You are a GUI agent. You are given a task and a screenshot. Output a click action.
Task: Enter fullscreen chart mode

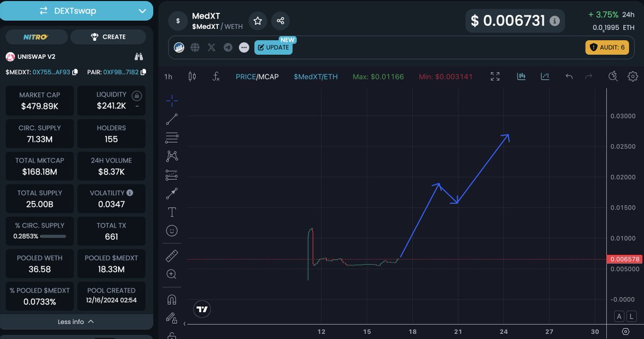(495, 77)
